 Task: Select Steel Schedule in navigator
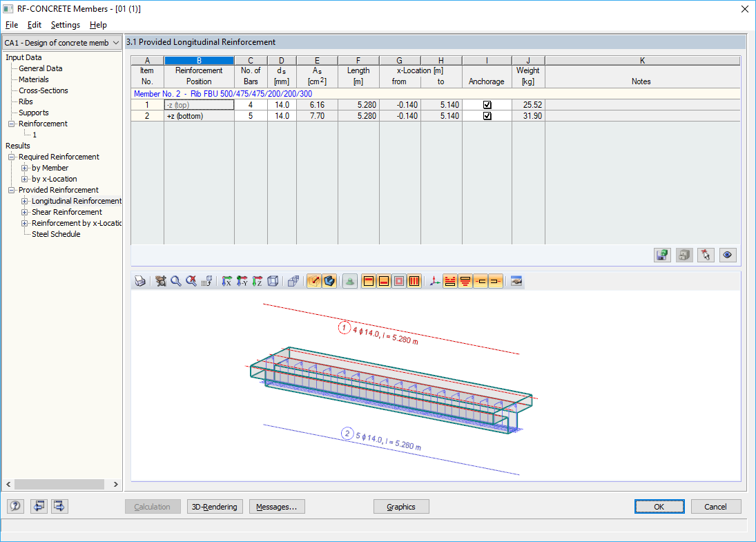[56, 234]
